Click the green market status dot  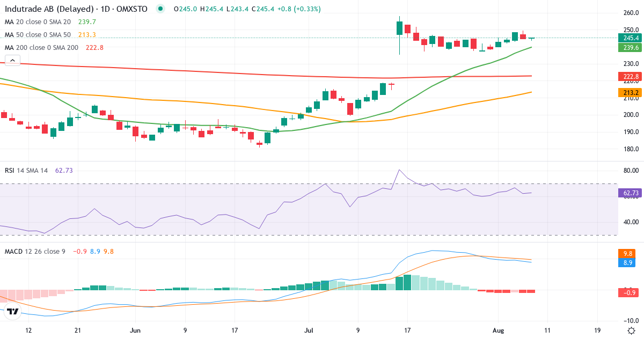coord(160,9)
